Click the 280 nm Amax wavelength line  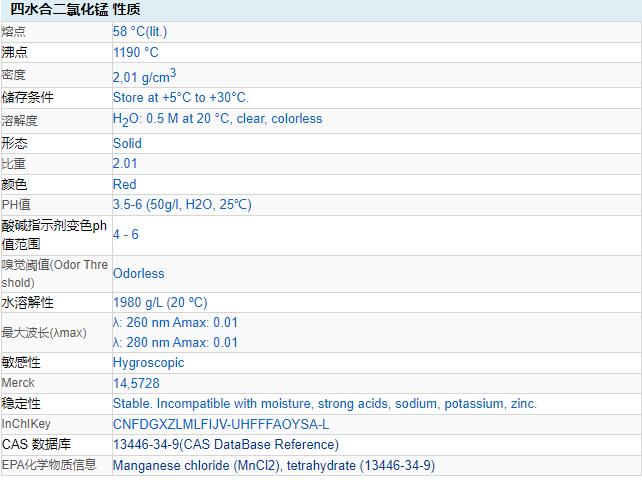[176, 342]
